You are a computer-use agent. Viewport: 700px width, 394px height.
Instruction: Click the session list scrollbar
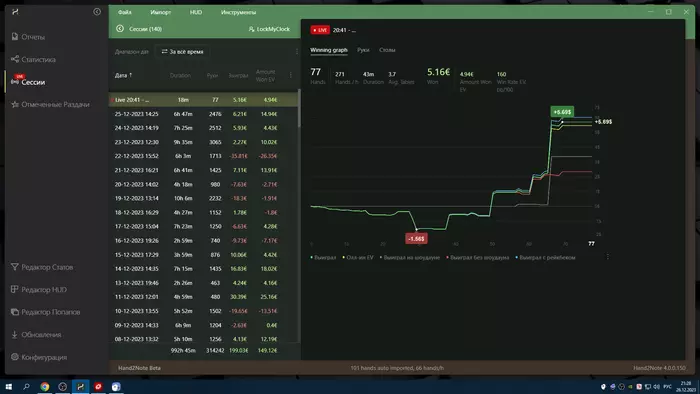coord(299,108)
